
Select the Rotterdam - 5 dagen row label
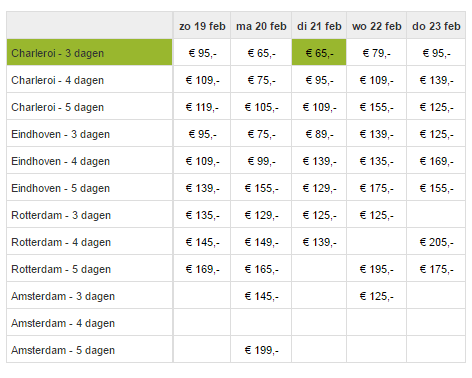coord(61,269)
